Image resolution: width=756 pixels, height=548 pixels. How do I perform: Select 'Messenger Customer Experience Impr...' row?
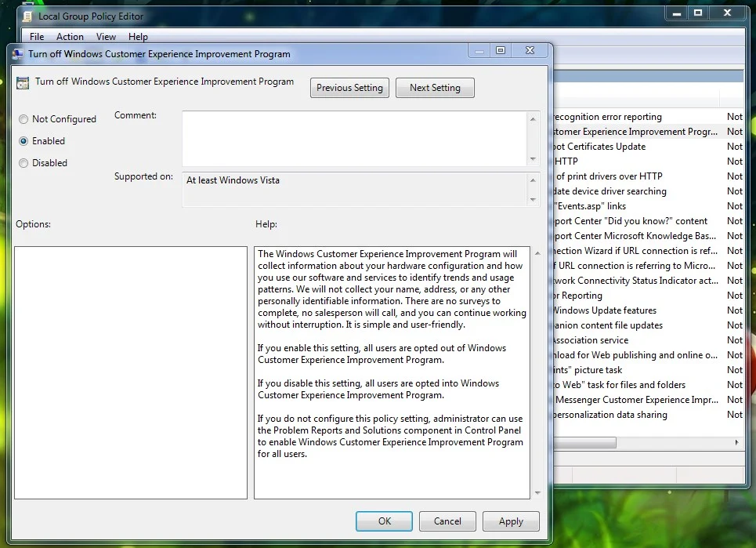(x=648, y=400)
